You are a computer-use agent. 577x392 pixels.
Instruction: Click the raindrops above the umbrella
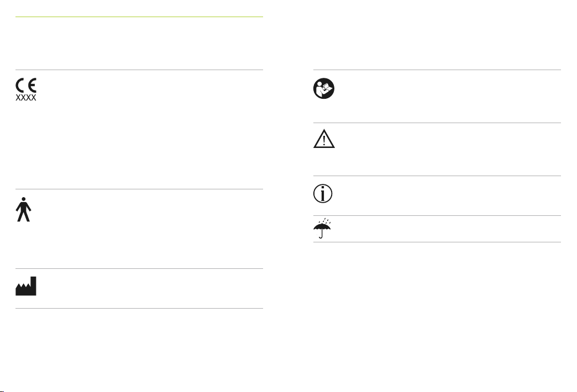[326, 221]
